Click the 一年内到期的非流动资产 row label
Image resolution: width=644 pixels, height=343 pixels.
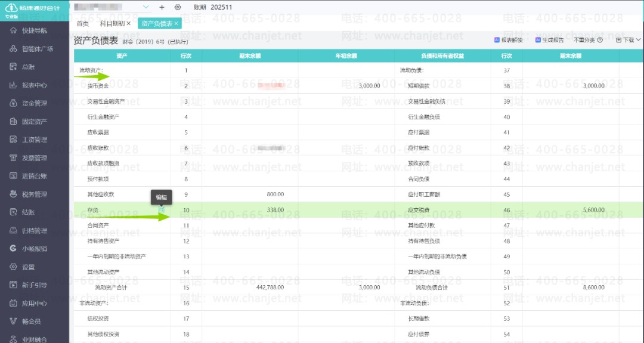click(117, 257)
